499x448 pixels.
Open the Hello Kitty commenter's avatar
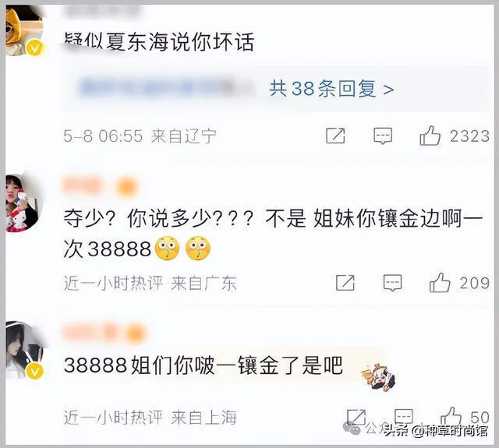pos(23,203)
